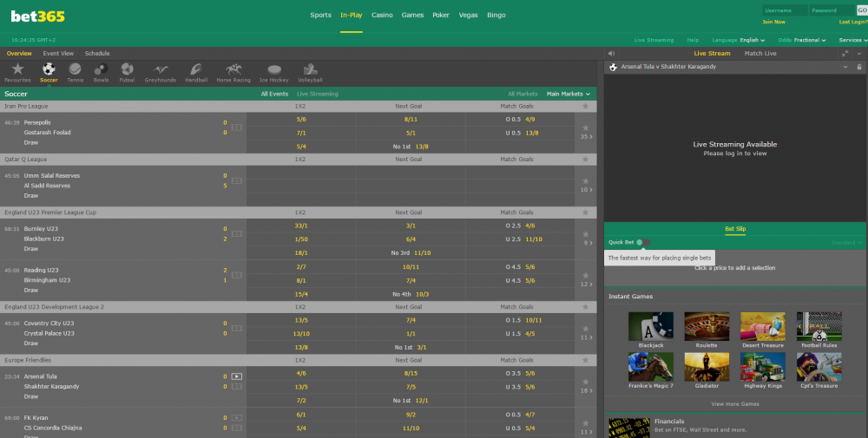Mute live stream with speaker icon

coord(611,54)
